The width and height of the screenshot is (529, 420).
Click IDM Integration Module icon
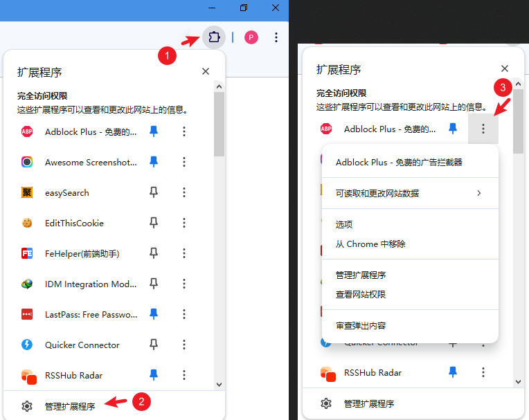(x=27, y=284)
